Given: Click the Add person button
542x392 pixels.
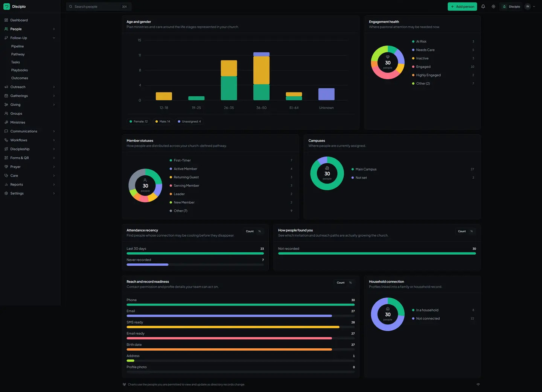Looking at the screenshot, I should (462, 6).
